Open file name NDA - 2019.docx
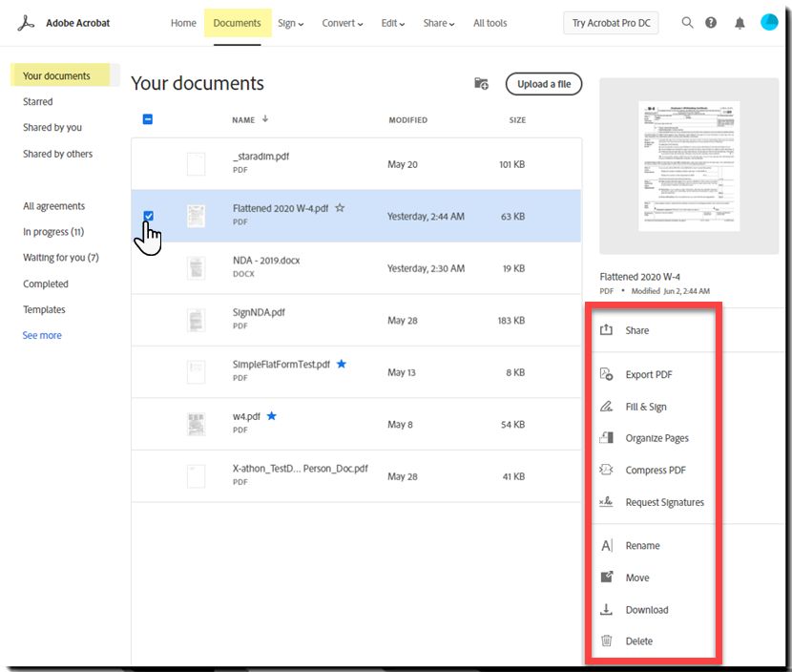792x672 pixels. [x=266, y=261]
